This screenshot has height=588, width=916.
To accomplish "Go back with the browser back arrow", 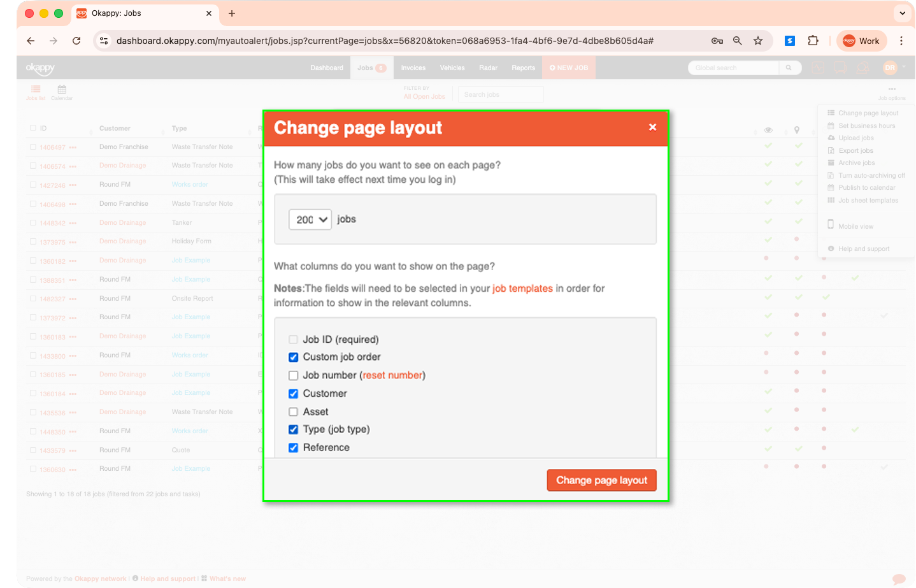I will [x=31, y=41].
